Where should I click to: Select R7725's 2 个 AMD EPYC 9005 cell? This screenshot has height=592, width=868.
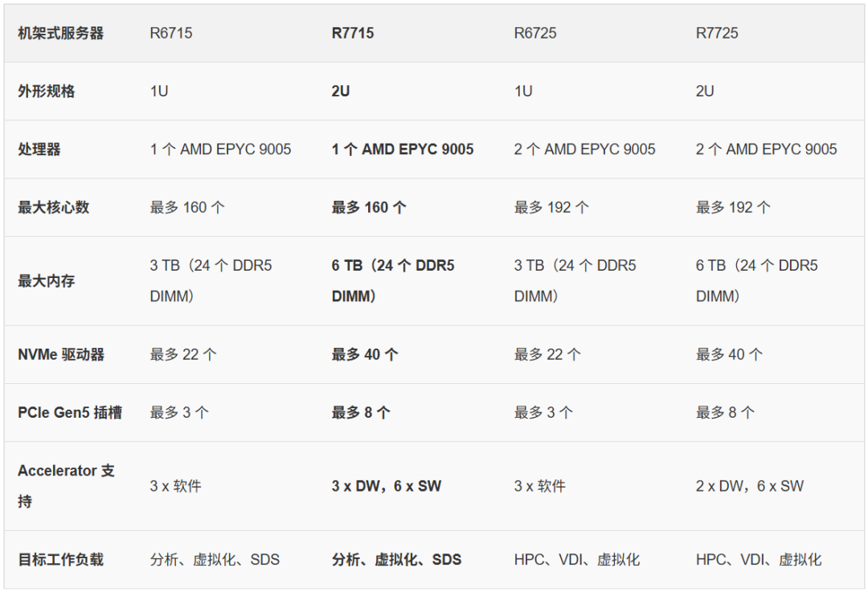766,149
